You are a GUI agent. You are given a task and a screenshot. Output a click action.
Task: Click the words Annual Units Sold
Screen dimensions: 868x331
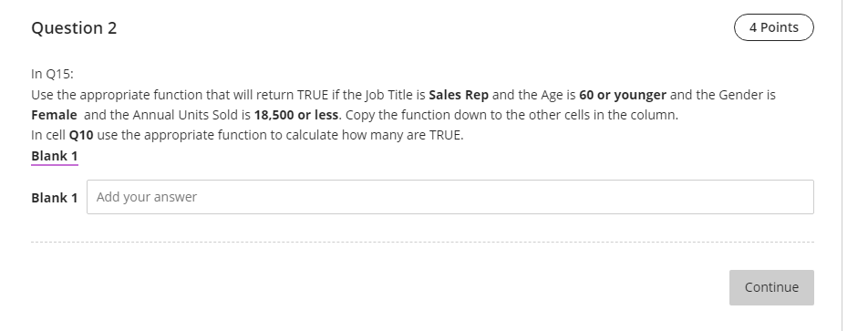click(185, 115)
